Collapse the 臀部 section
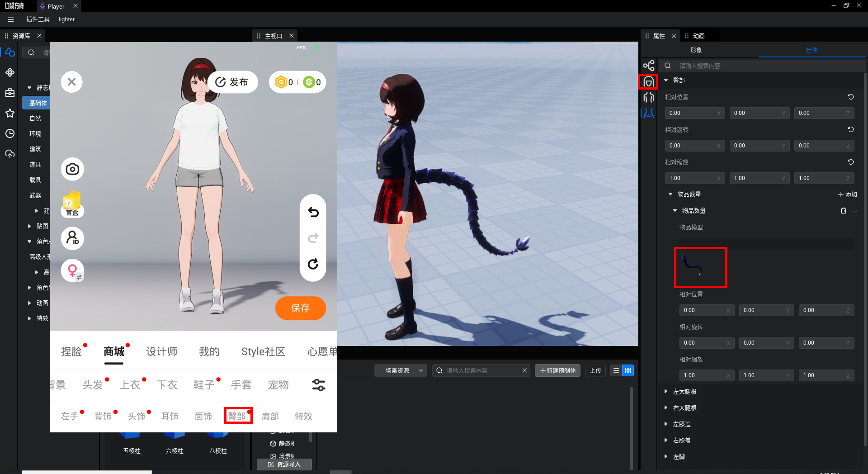The image size is (868, 474). click(666, 80)
